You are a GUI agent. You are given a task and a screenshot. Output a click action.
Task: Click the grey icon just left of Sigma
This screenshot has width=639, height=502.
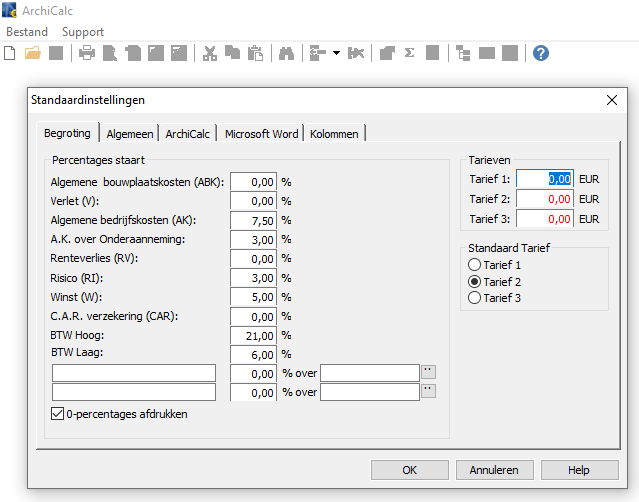[387, 53]
